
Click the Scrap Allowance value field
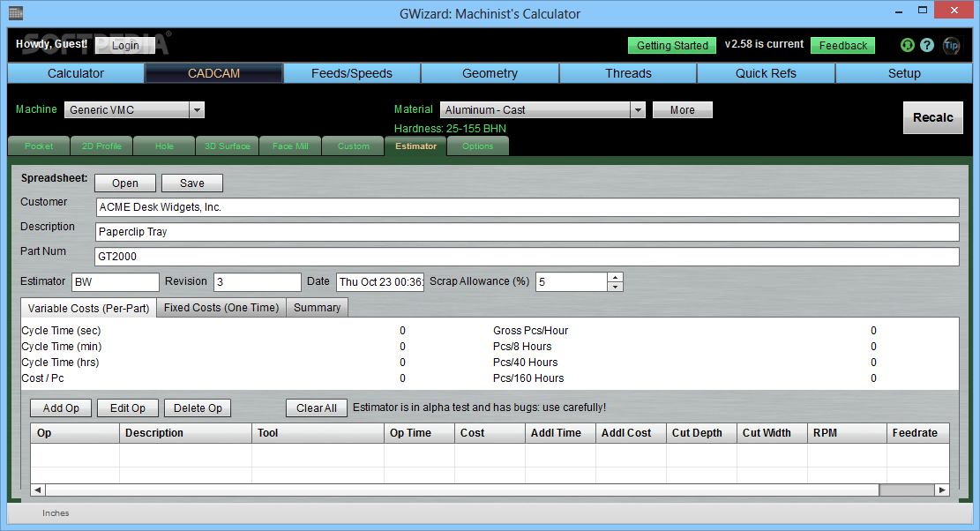coord(572,281)
